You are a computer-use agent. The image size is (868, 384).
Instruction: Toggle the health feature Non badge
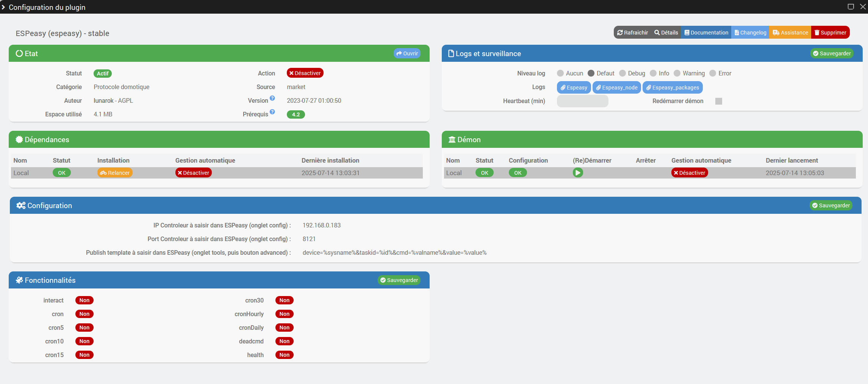pos(285,355)
